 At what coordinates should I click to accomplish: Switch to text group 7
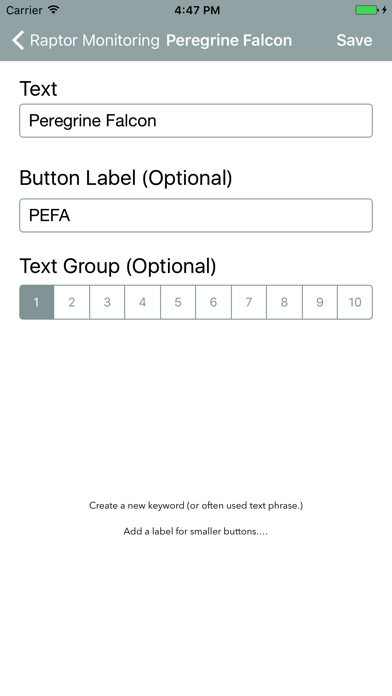click(x=249, y=302)
